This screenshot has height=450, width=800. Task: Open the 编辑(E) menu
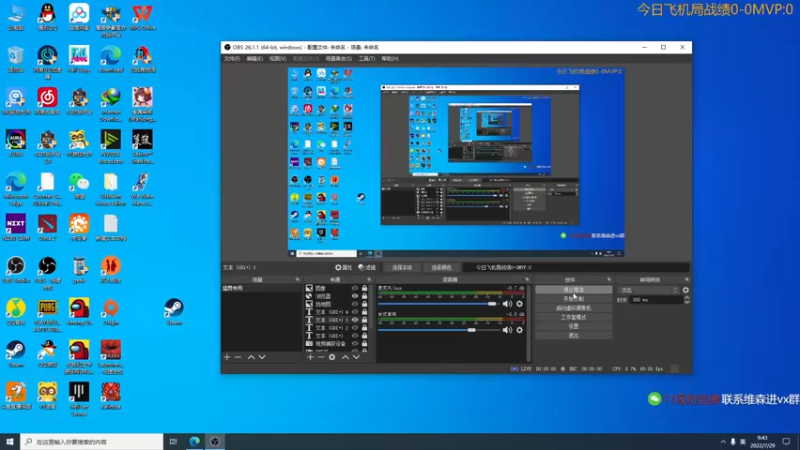pos(255,59)
